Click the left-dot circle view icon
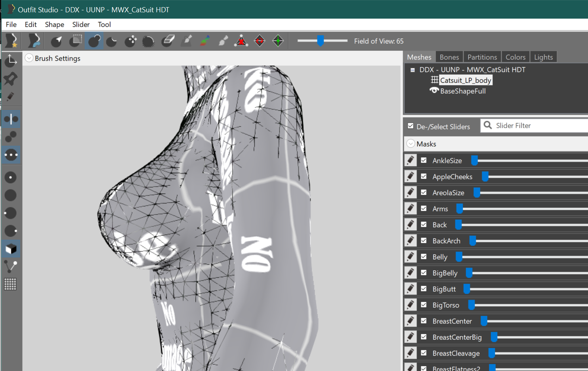The height and width of the screenshot is (371, 588). (11, 213)
